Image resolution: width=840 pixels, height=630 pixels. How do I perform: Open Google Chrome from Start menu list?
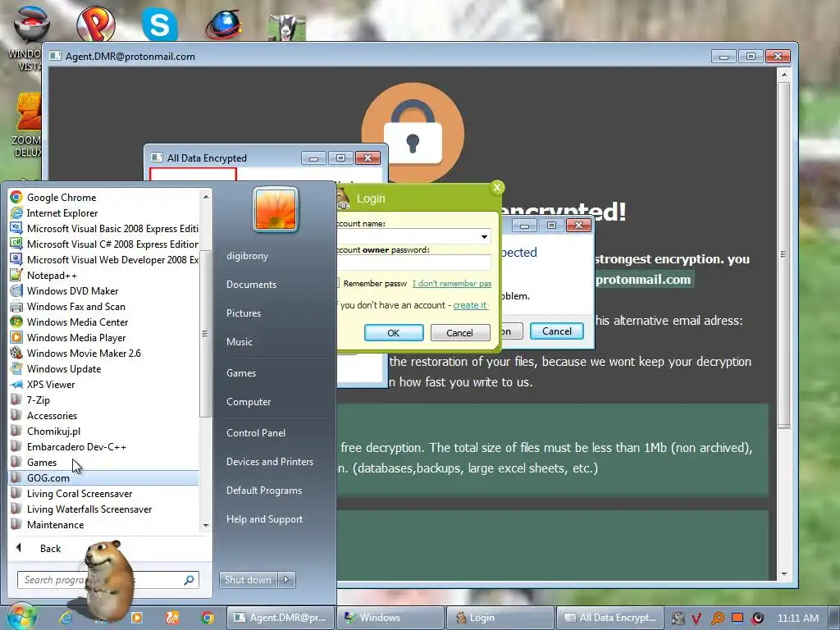[x=104, y=197]
